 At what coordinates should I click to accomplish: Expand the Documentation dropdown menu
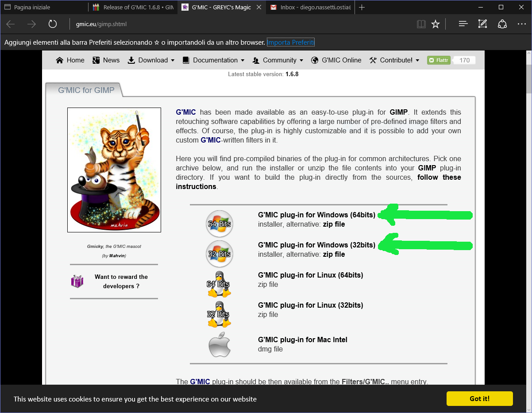point(213,60)
